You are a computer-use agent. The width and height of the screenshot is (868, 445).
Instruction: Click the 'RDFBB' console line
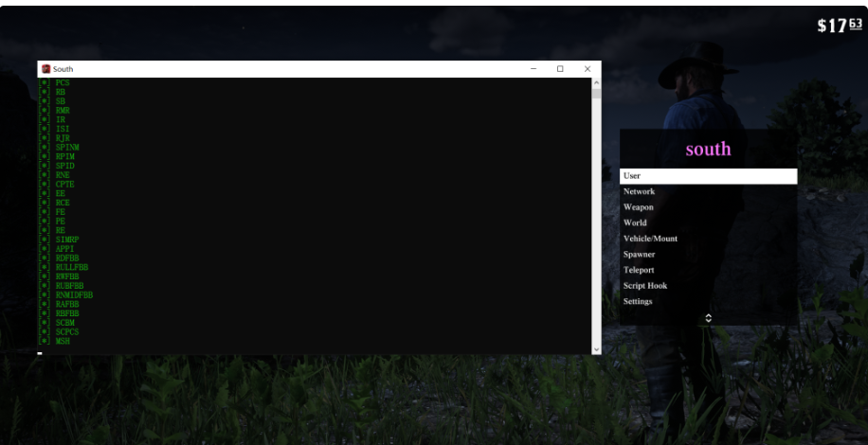[x=59, y=258]
